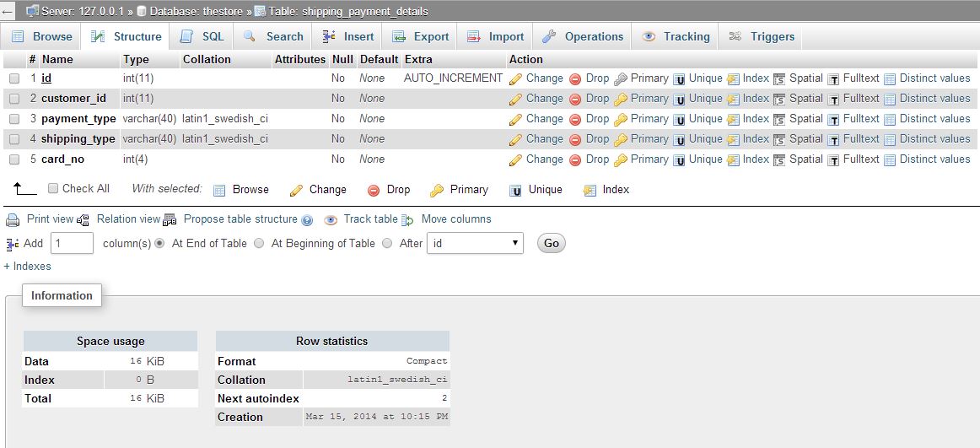Click the Track table link

coord(370,219)
